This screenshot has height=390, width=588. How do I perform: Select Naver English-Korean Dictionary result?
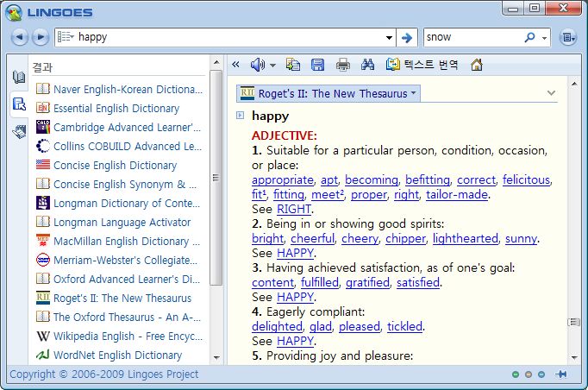[119, 89]
